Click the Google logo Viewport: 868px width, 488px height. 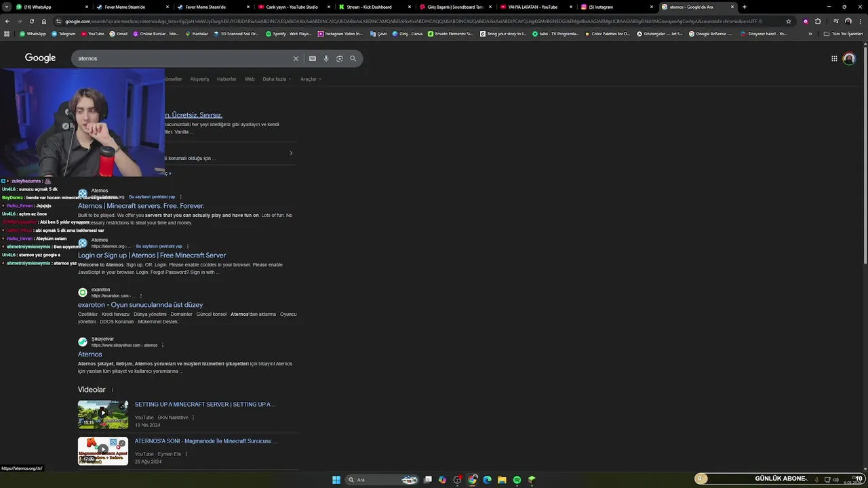[40, 58]
